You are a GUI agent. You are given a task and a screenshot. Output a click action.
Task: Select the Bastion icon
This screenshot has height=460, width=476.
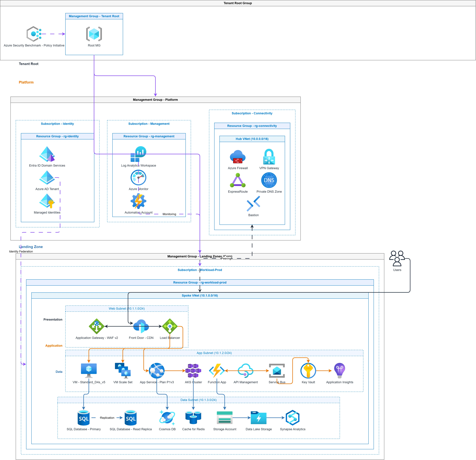click(253, 204)
